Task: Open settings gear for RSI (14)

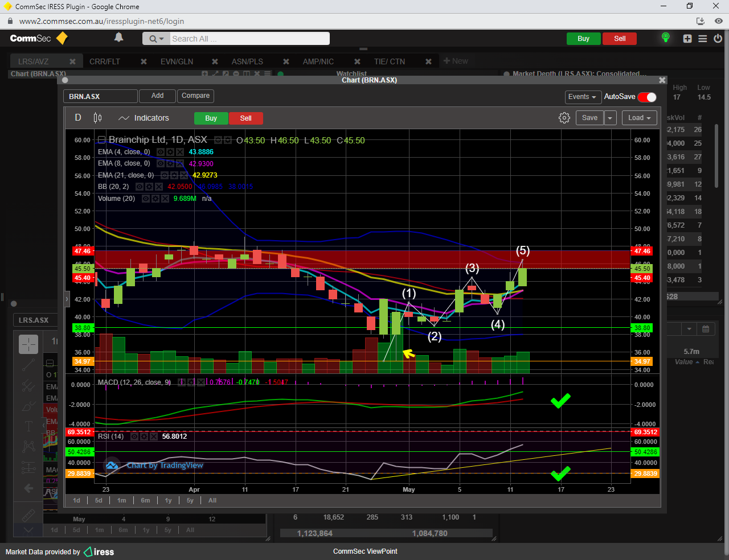Action: (144, 437)
